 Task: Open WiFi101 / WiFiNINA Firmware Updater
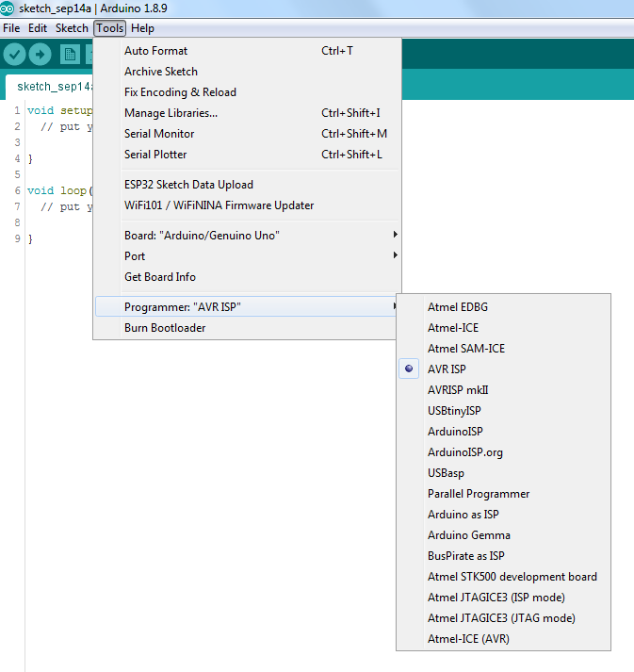coord(248,205)
